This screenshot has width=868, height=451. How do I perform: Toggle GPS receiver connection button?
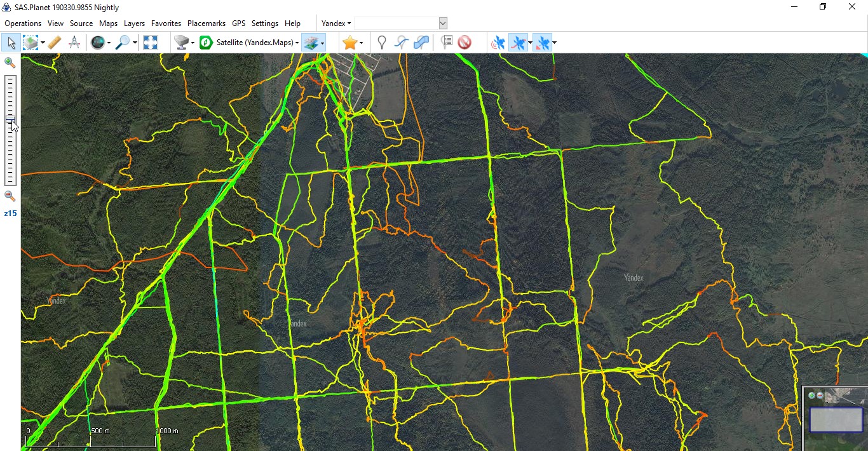coord(498,43)
